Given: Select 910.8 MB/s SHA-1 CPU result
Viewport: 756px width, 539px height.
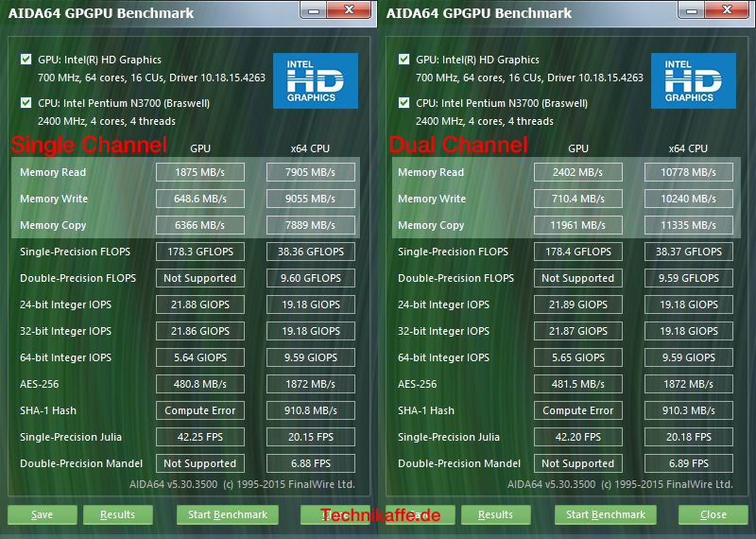Looking at the screenshot, I should click(x=311, y=410).
